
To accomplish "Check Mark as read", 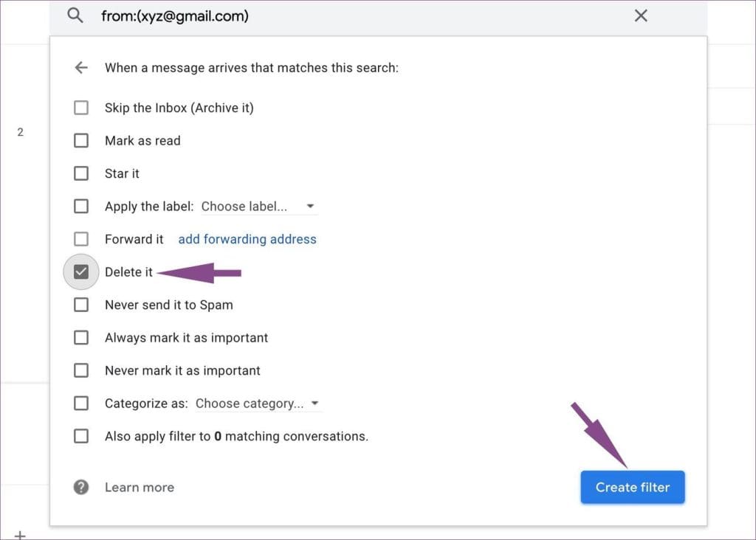I will (81, 140).
